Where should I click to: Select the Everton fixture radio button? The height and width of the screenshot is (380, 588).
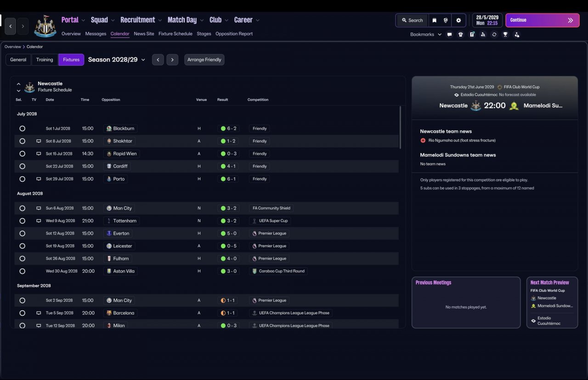[x=22, y=234]
